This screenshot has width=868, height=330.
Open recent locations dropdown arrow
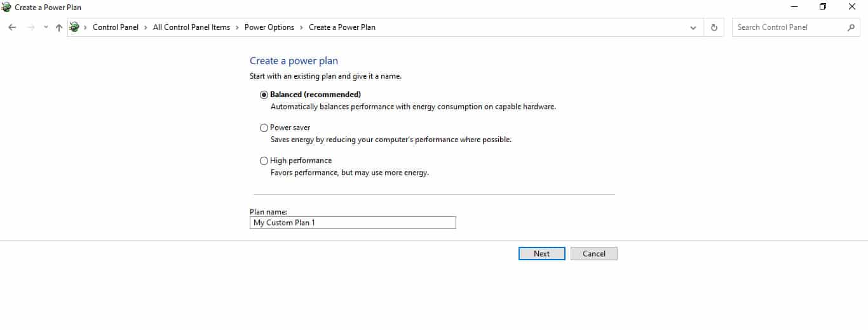46,27
